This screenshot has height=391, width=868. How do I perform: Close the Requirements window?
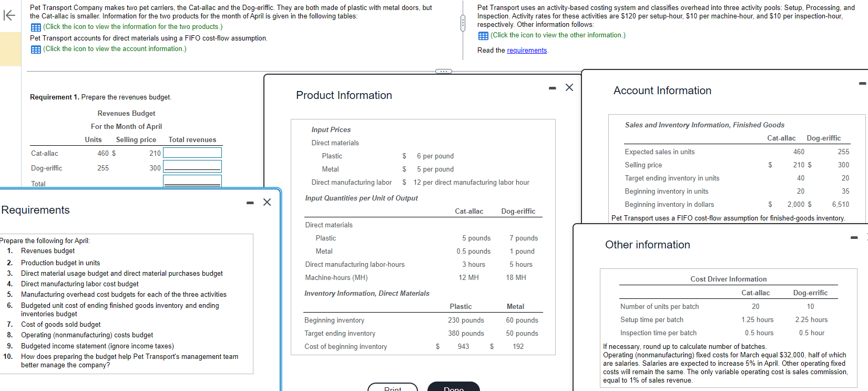(x=267, y=202)
